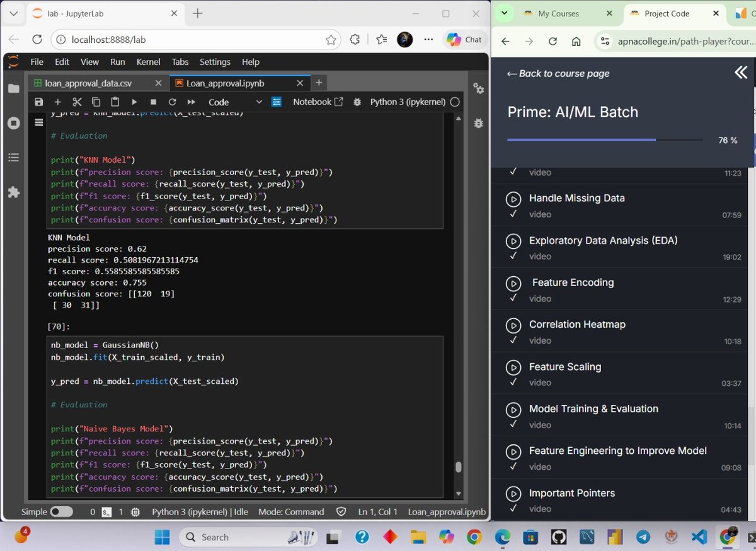The width and height of the screenshot is (756, 551).
Task: Show the Table of Contents sidebar
Action: pos(13,158)
